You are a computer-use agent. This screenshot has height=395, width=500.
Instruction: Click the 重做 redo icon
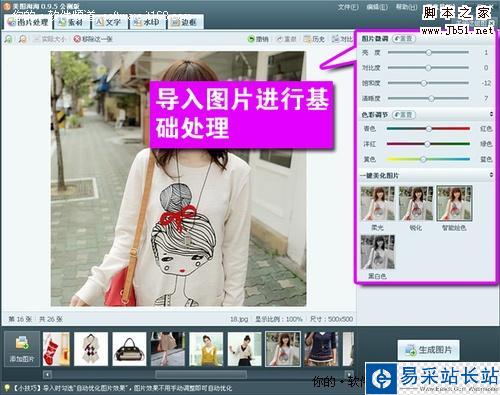[x=280, y=39]
